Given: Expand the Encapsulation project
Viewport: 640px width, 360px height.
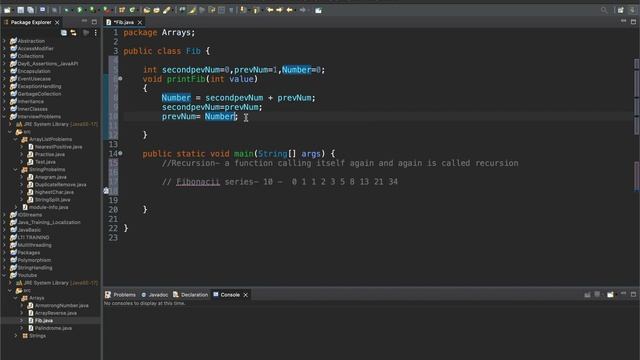Looking at the screenshot, I should coord(4,71).
